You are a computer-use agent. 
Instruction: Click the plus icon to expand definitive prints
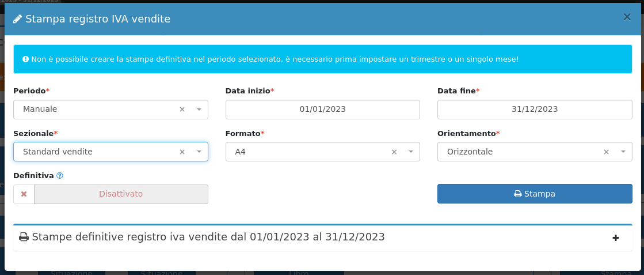(616, 238)
